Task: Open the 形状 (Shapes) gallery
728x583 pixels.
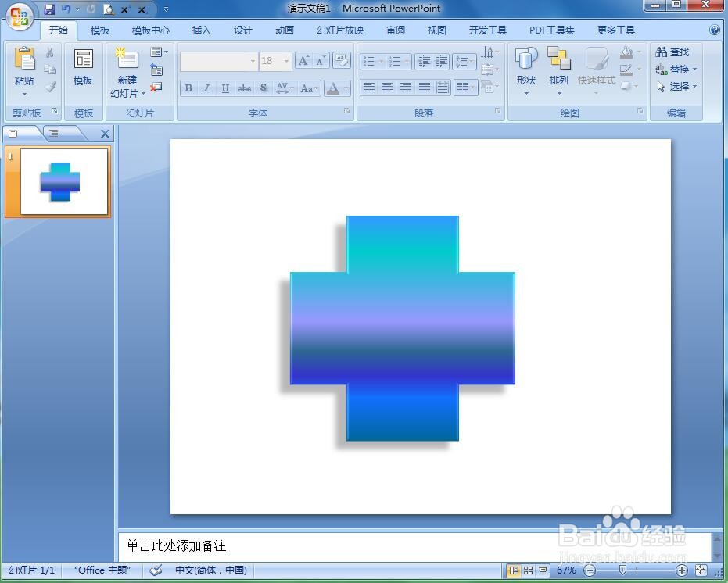Action: [526, 69]
